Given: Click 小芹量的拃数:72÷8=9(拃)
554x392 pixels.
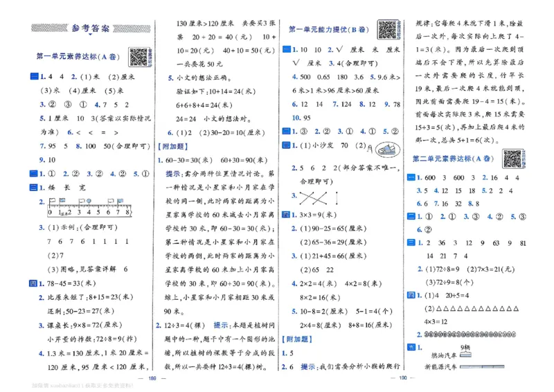Looking at the screenshot, I should pyautogui.click(x=92, y=339).
